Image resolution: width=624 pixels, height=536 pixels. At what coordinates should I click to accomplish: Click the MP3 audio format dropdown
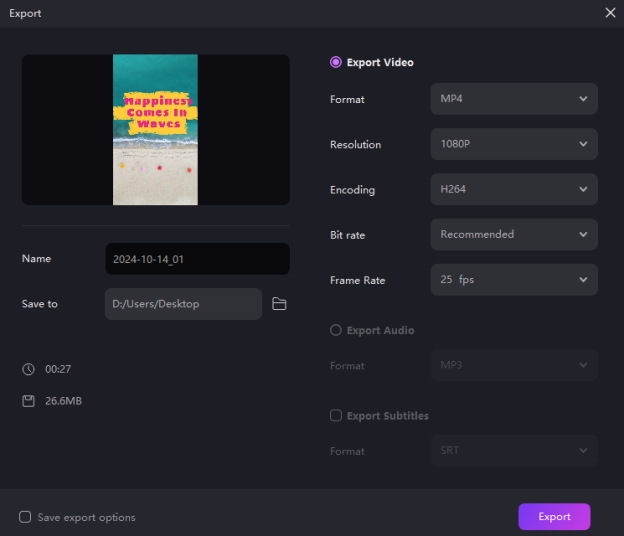click(514, 365)
